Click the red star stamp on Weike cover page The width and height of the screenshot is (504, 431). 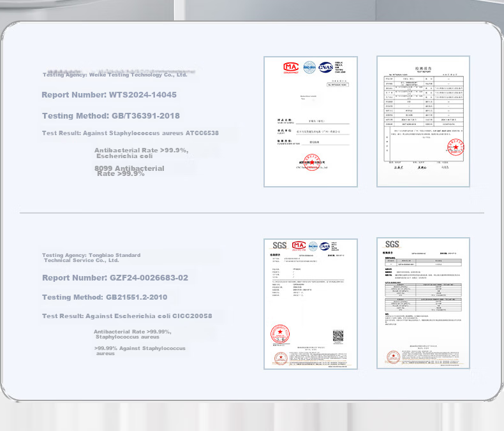[312, 163]
